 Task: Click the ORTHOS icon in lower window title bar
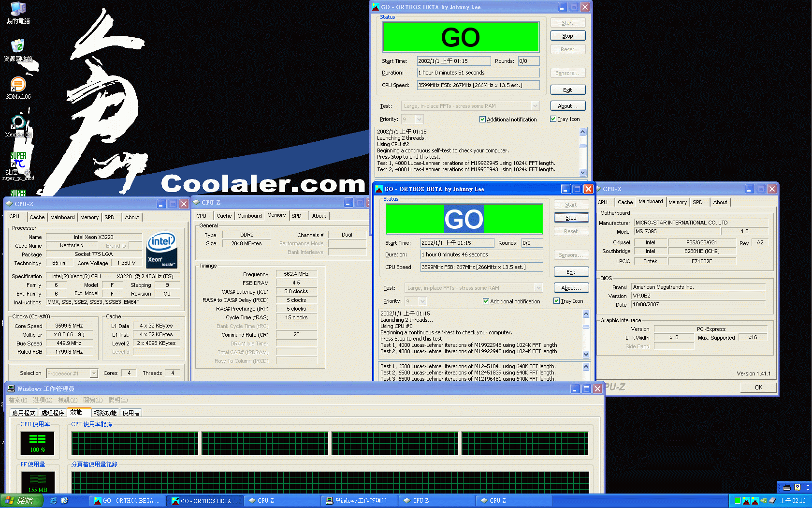[379, 189]
